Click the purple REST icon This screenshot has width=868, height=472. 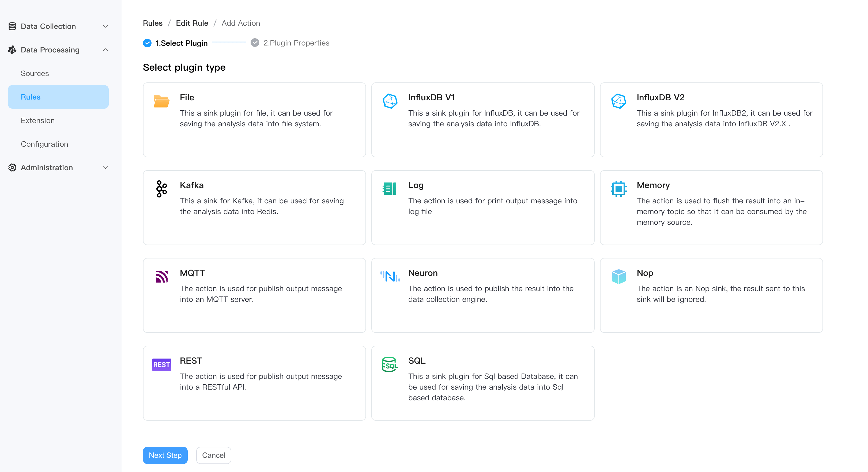(161, 365)
